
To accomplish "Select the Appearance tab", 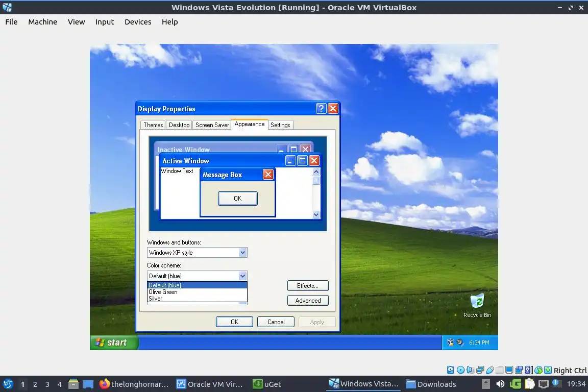I will click(x=250, y=124).
